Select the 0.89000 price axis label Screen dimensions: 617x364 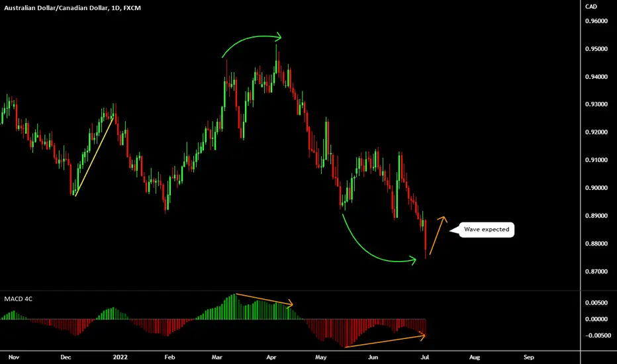(x=596, y=216)
